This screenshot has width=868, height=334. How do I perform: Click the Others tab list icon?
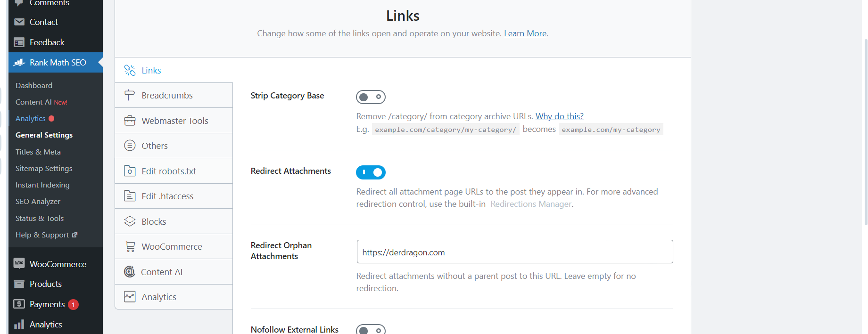coord(130,146)
